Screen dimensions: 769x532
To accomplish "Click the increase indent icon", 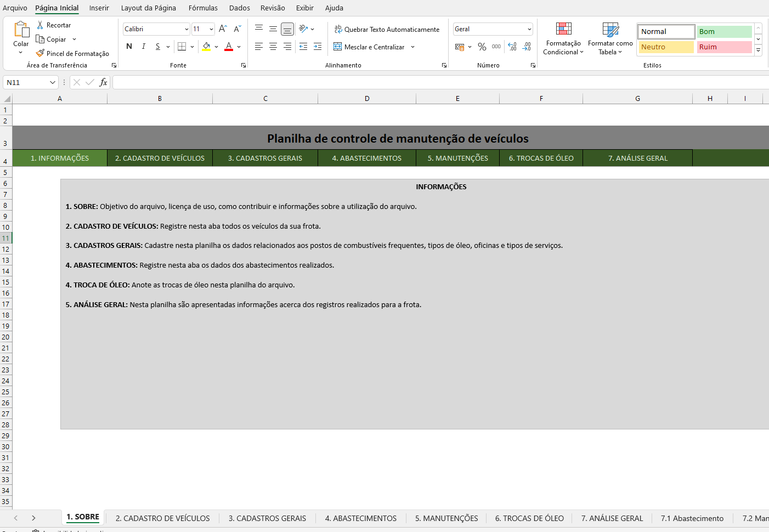I will [x=318, y=47].
